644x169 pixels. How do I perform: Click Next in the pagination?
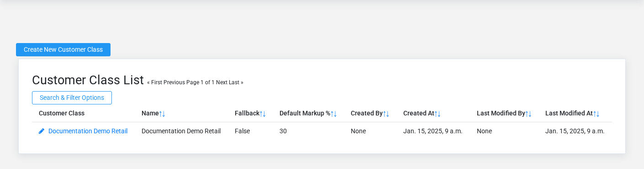click(x=222, y=82)
